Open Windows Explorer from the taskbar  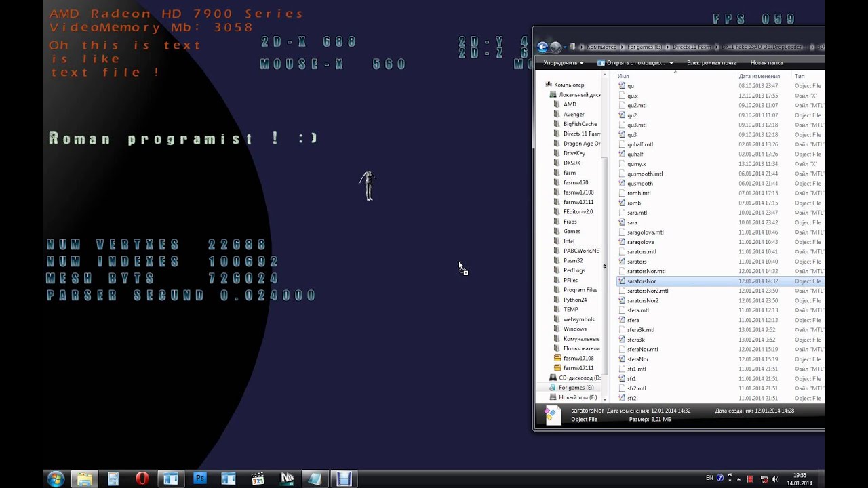pos(85,479)
